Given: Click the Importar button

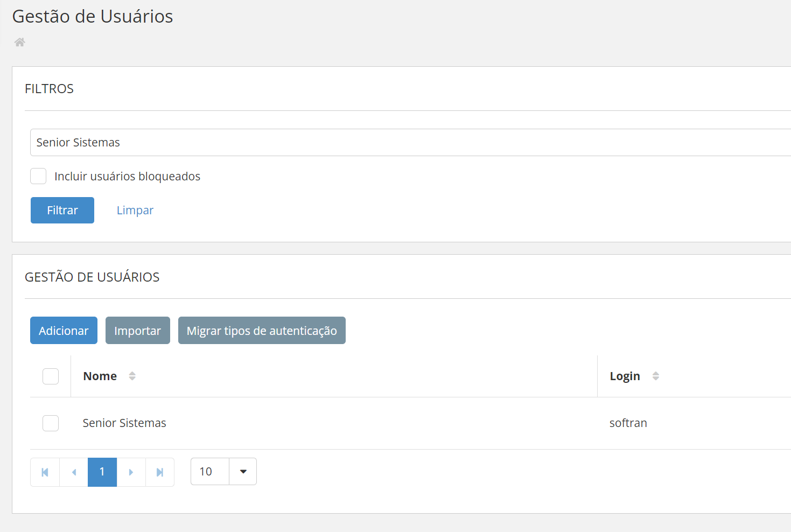Looking at the screenshot, I should [138, 331].
